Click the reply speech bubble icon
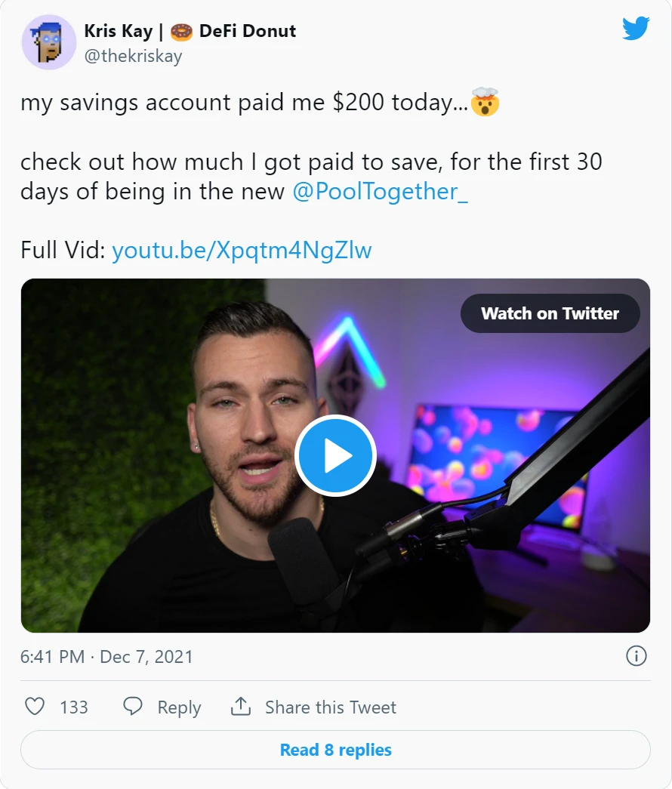The image size is (672, 789). point(133,707)
